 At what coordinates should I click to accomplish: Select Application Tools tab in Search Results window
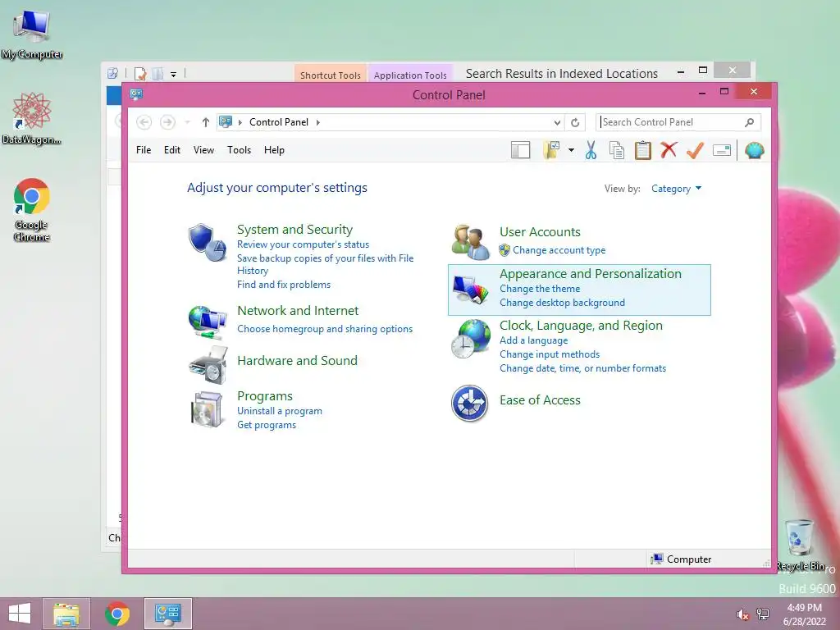pyautogui.click(x=410, y=75)
